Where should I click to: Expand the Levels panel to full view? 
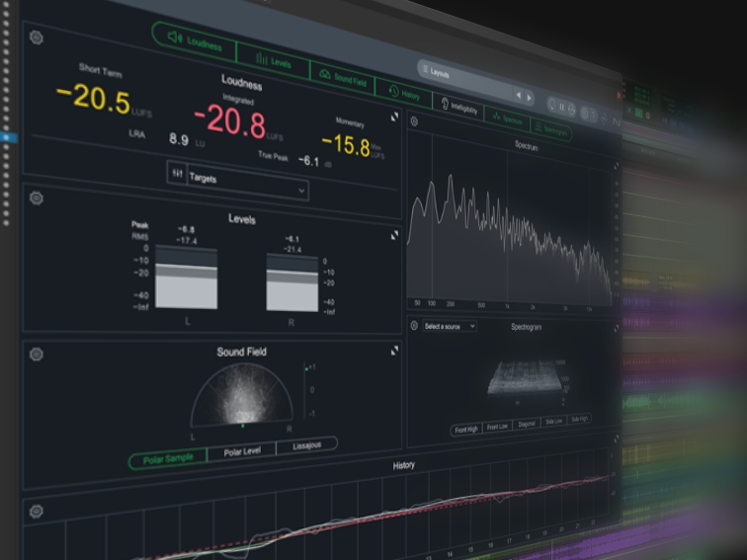pos(394,235)
